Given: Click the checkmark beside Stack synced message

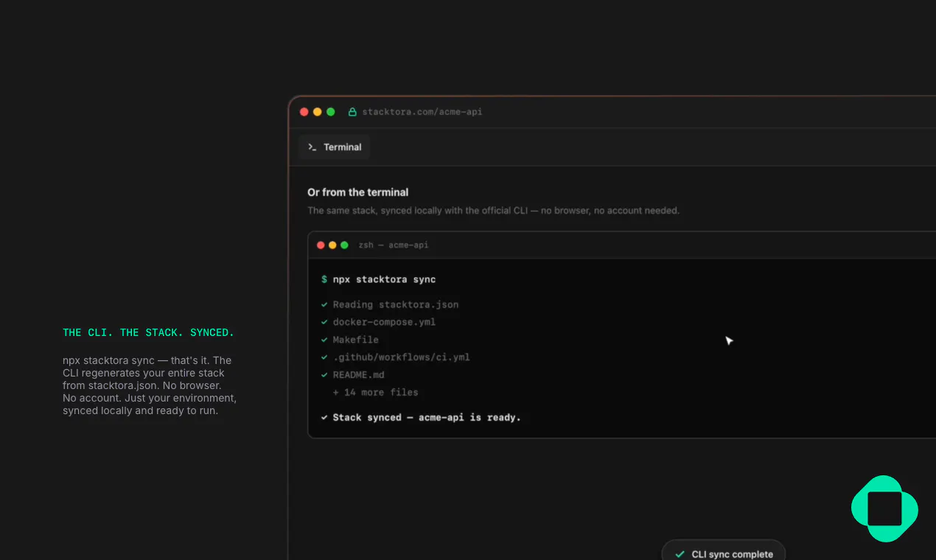Looking at the screenshot, I should (324, 418).
